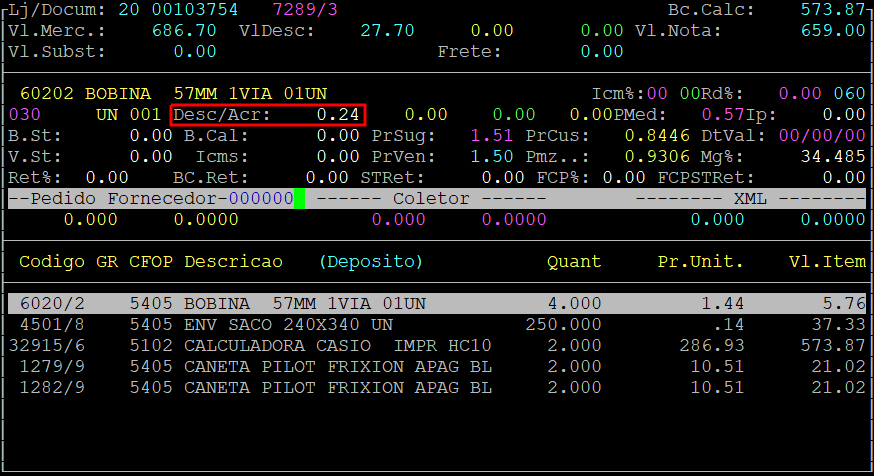Click the Bc.Calc value in the header
Viewport: 874px width, 476px height.
(x=833, y=9)
